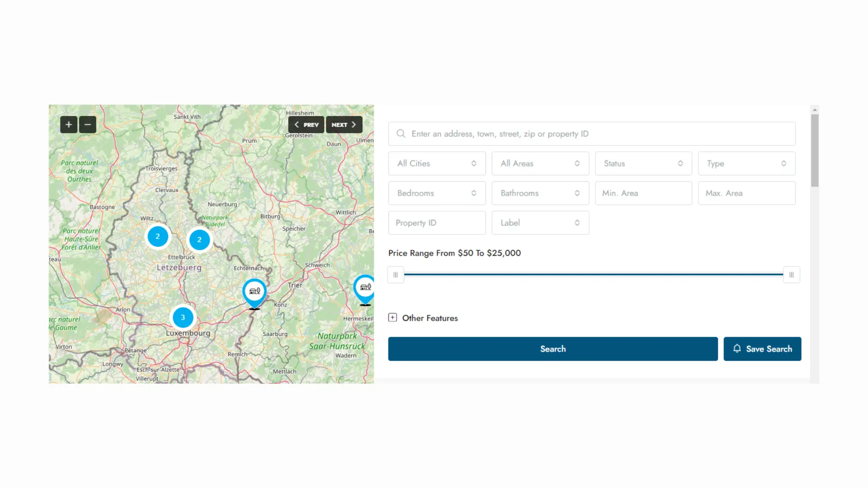This screenshot has height=488, width=868.
Task: Click the Property ID input field
Action: point(437,222)
